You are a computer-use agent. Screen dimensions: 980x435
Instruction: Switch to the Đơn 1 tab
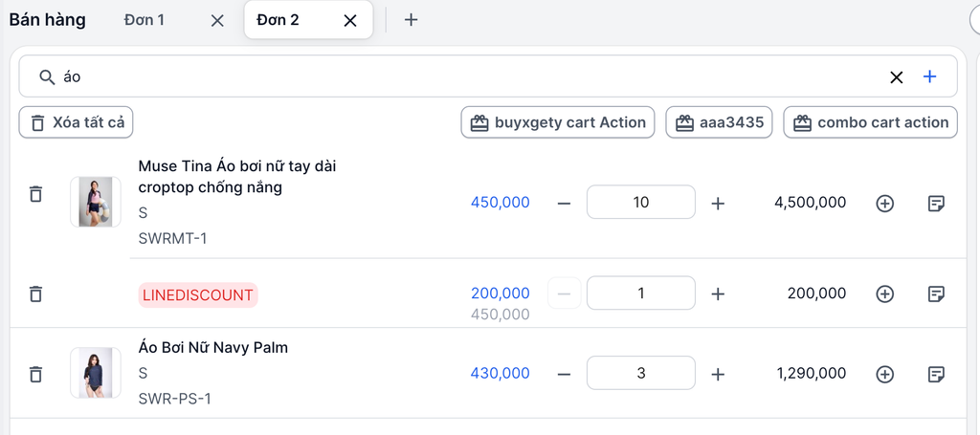145,19
